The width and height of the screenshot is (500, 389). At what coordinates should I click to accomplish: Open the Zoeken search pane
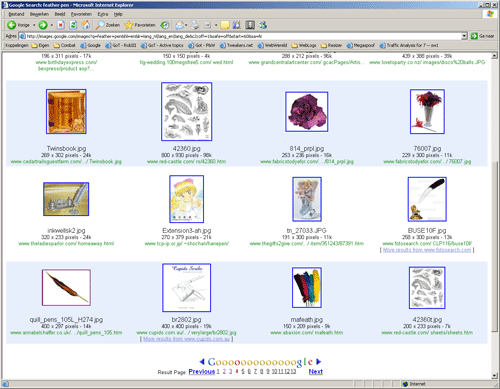click(108, 25)
